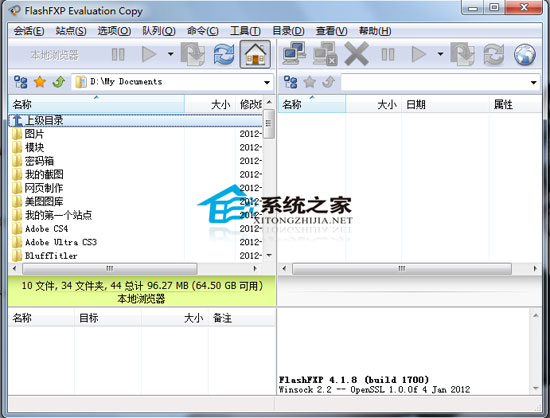Click the remote list horizontal scrollbar
The height and width of the screenshot is (418, 550).
point(402,269)
